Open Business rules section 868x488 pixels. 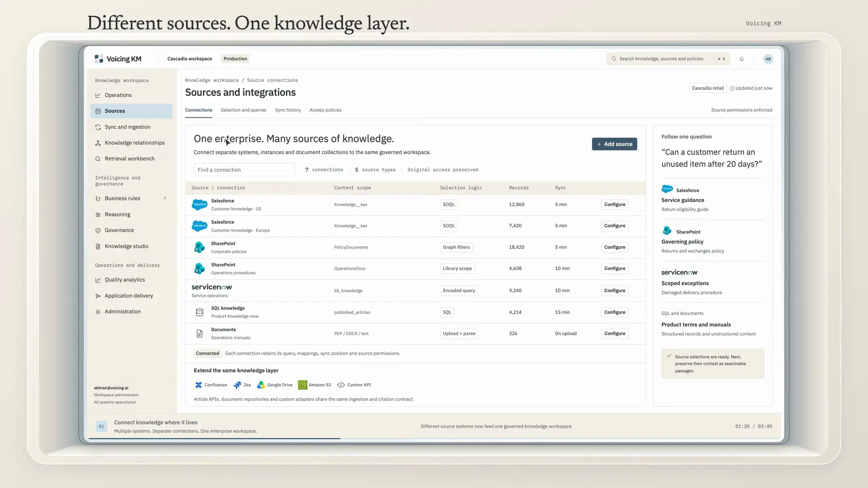click(131, 198)
